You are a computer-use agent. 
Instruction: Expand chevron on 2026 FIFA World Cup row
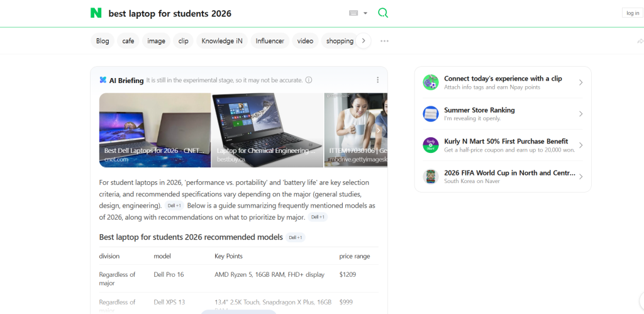tap(580, 177)
